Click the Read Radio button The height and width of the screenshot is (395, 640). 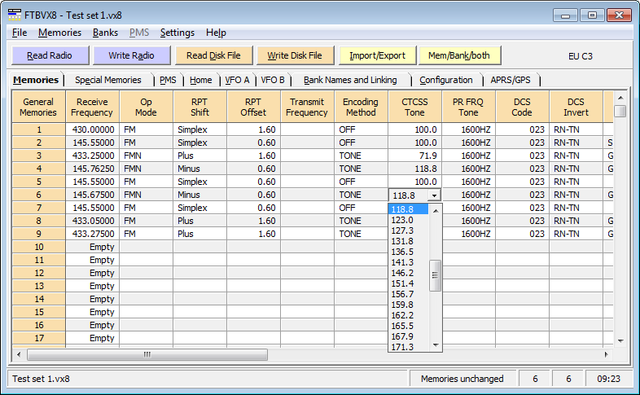50,55
